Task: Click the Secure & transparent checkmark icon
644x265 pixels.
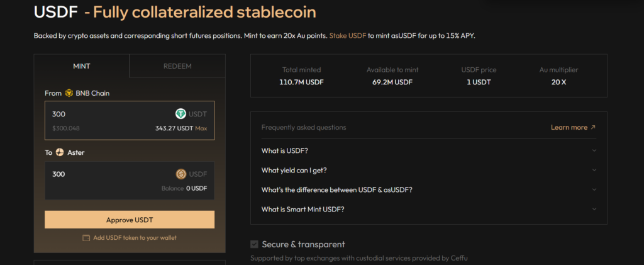Action: pos(254,244)
